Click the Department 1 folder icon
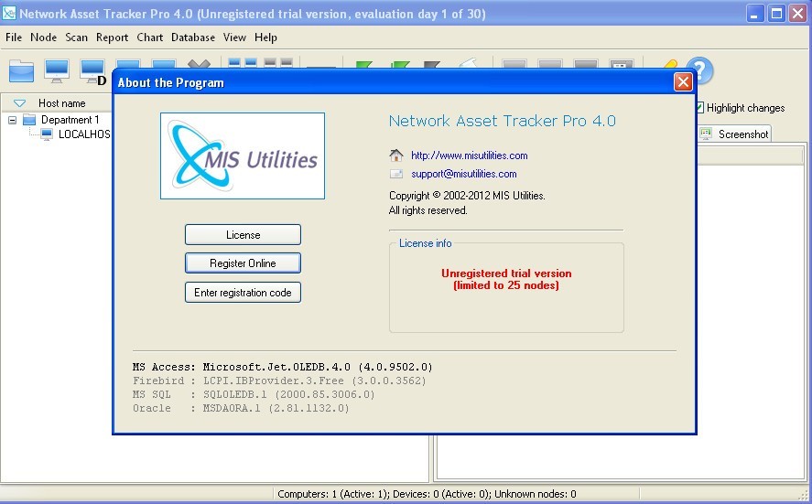 pyautogui.click(x=29, y=120)
